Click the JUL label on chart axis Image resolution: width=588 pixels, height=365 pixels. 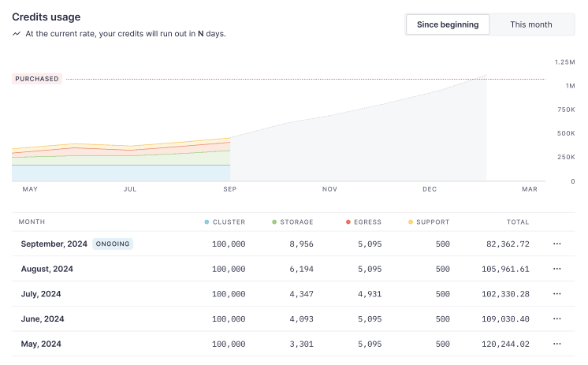[130, 189]
